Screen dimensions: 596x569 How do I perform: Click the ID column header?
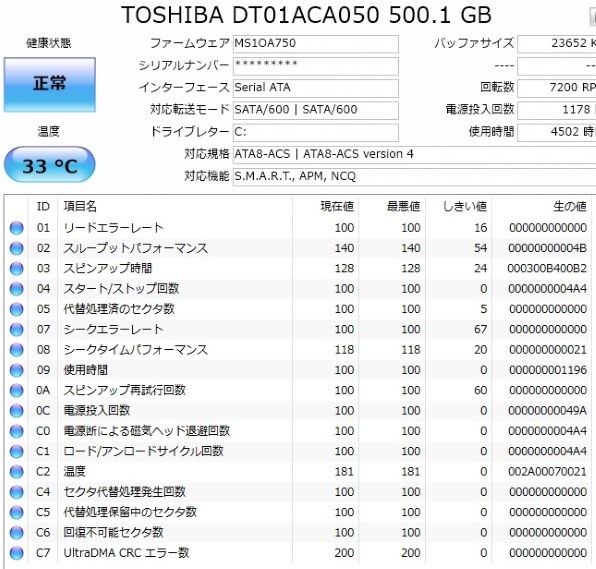point(43,206)
